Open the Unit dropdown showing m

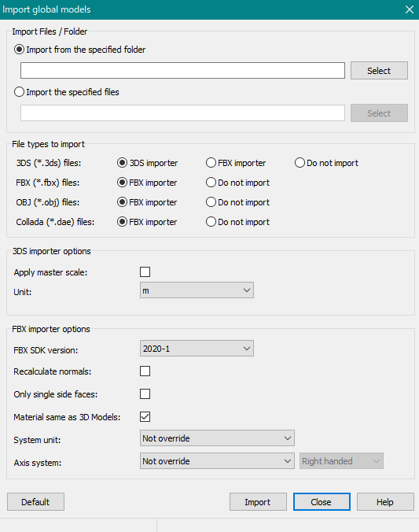[x=197, y=290]
